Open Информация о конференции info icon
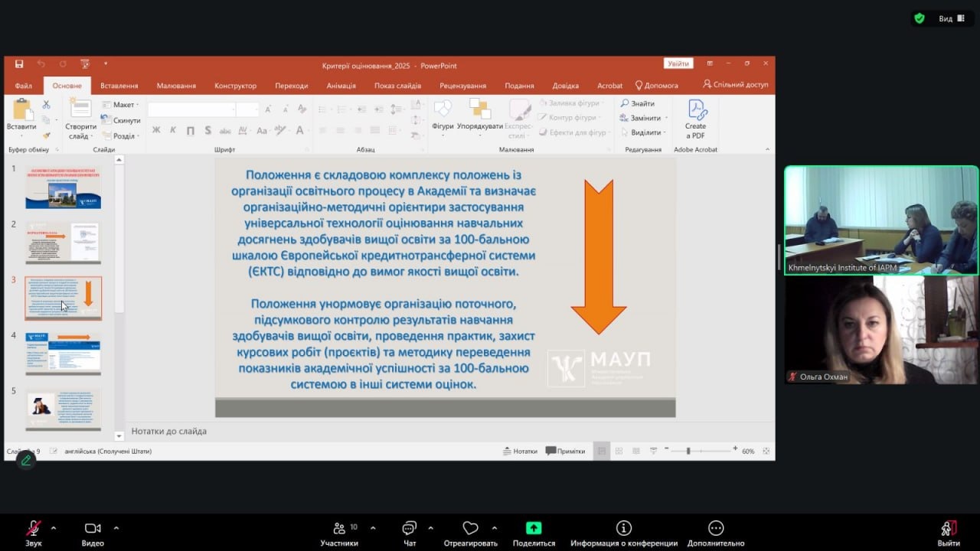The height and width of the screenshot is (551, 980). click(x=623, y=528)
